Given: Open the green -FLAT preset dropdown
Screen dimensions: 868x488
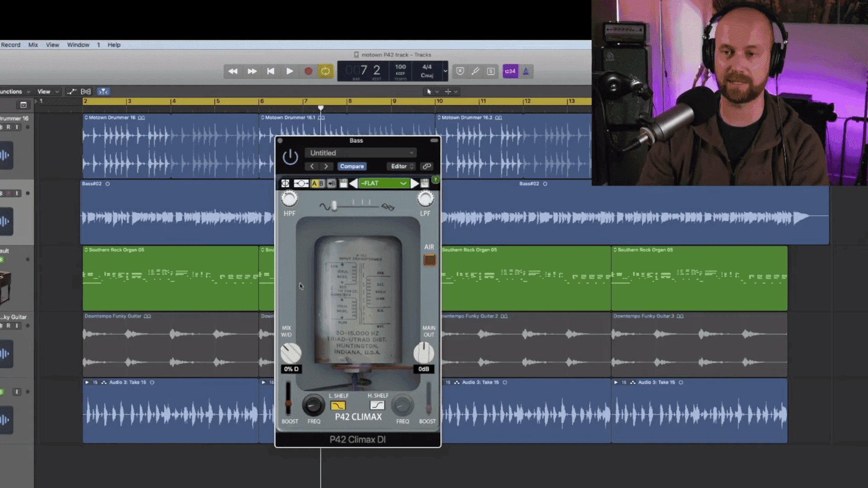Looking at the screenshot, I should 383,183.
